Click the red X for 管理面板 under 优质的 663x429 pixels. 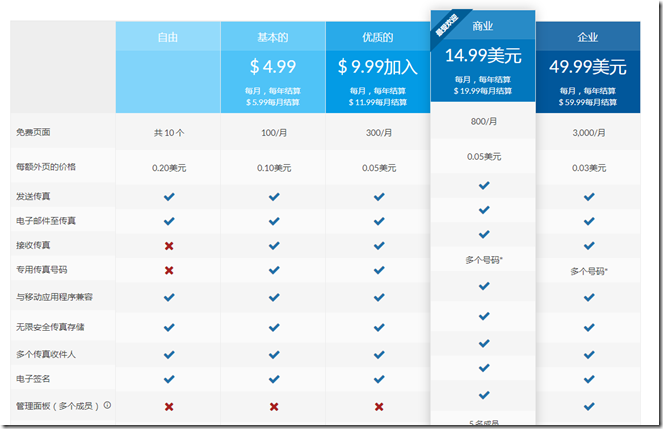tap(378, 407)
